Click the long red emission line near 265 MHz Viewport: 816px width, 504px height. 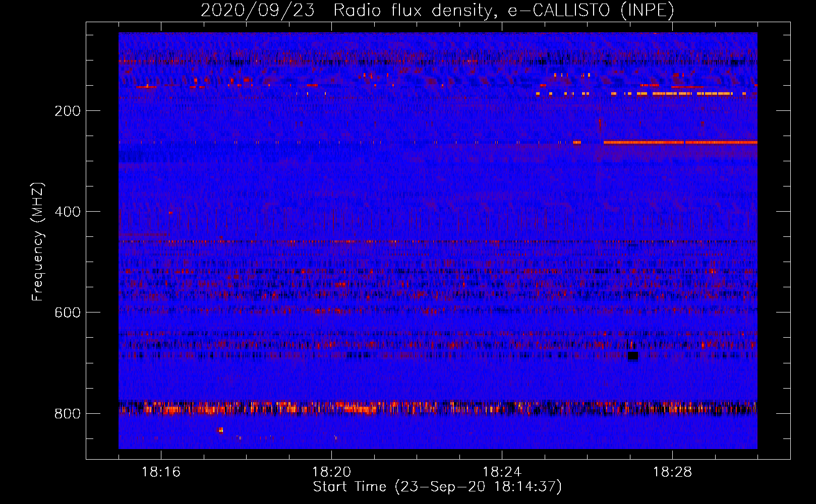(680, 143)
